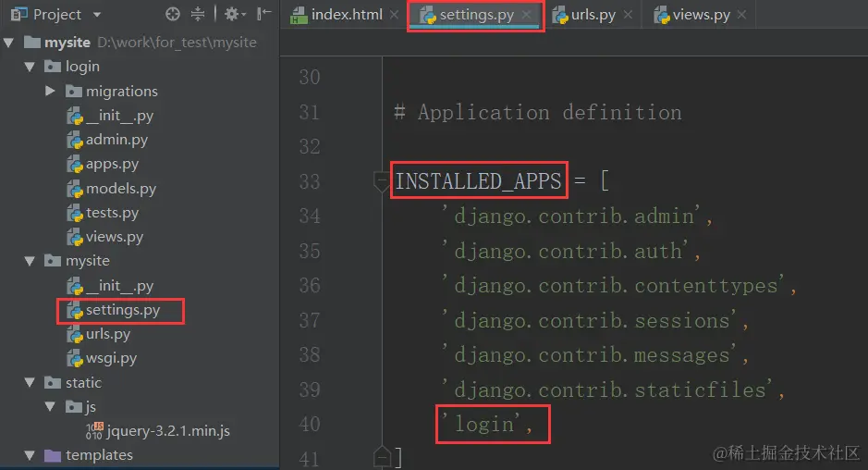Viewport: 868px width, 470px height.
Task: Select wsgi.py in the project tree
Action: [111, 359]
